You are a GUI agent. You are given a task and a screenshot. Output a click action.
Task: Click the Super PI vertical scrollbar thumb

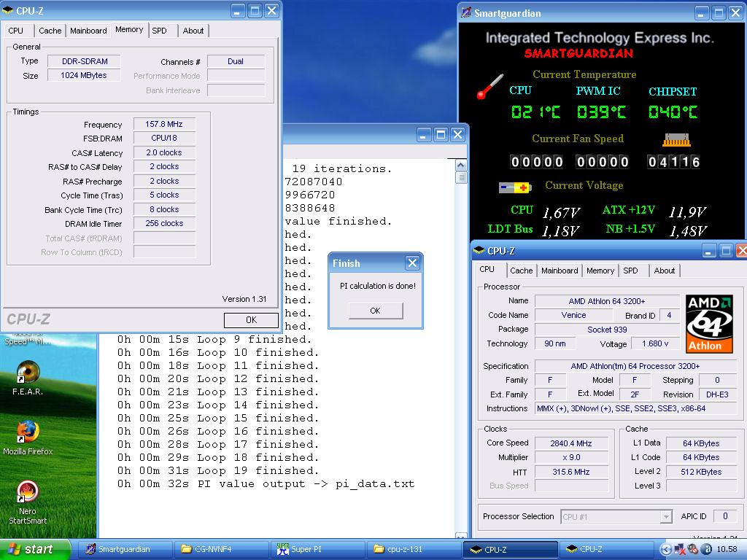point(461,177)
